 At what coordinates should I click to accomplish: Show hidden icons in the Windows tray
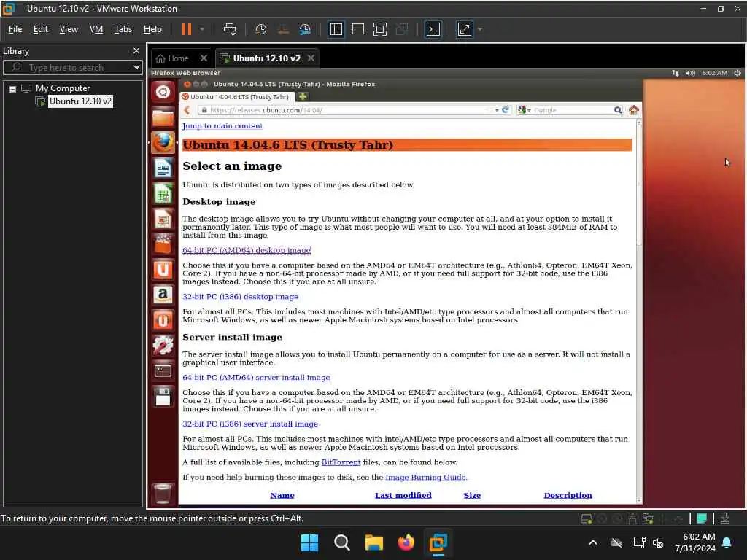tap(593, 542)
